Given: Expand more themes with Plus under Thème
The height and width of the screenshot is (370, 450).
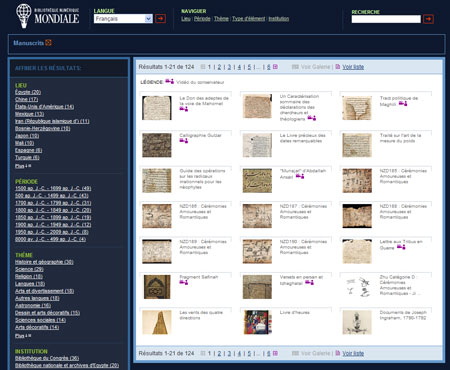Looking at the screenshot, I should click(x=23, y=336).
